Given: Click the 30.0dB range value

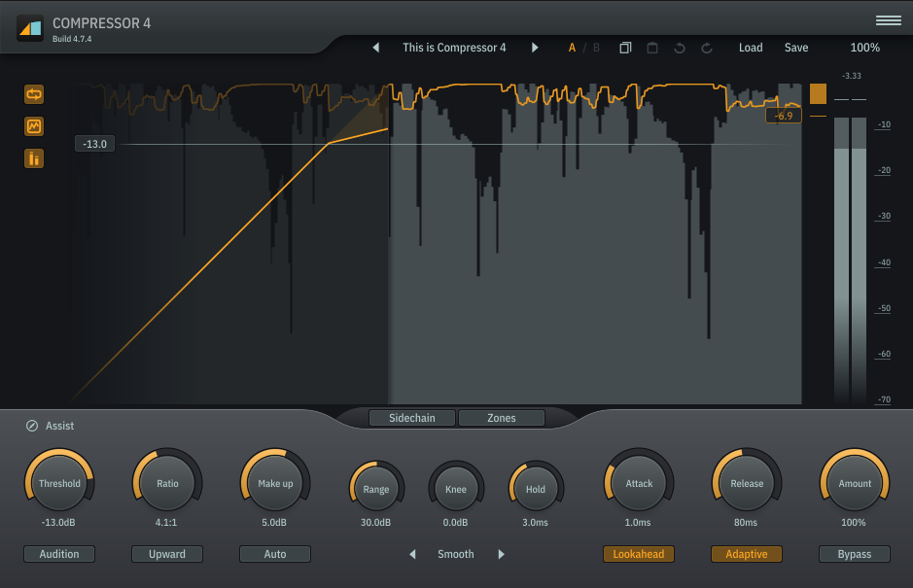Looking at the screenshot, I should 375,522.
